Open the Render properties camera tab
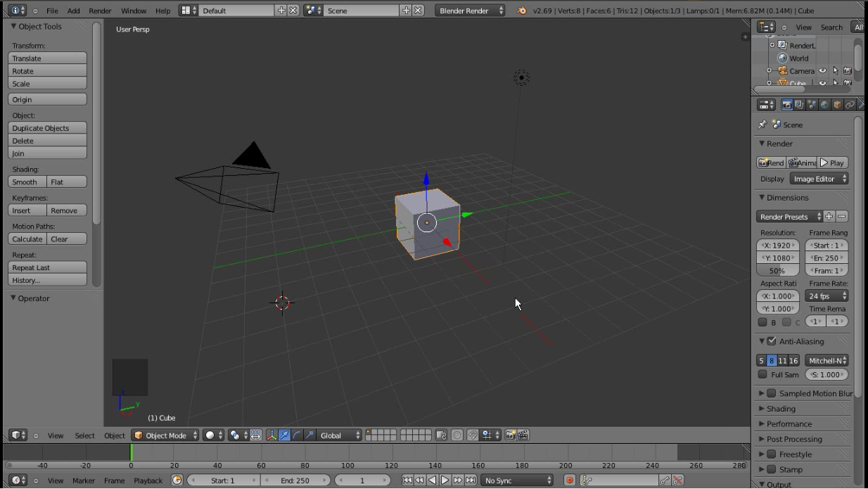This screenshot has width=868, height=489. (787, 105)
